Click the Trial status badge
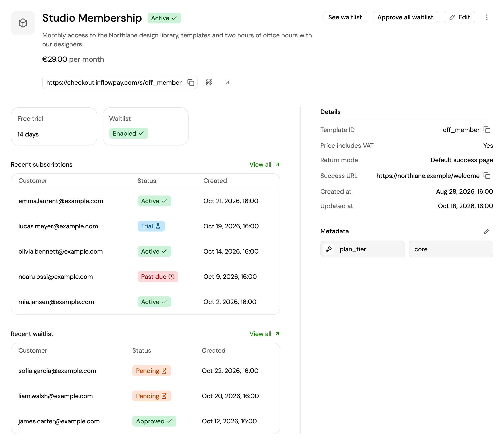Viewport: 504px width, 445px height. tap(151, 226)
